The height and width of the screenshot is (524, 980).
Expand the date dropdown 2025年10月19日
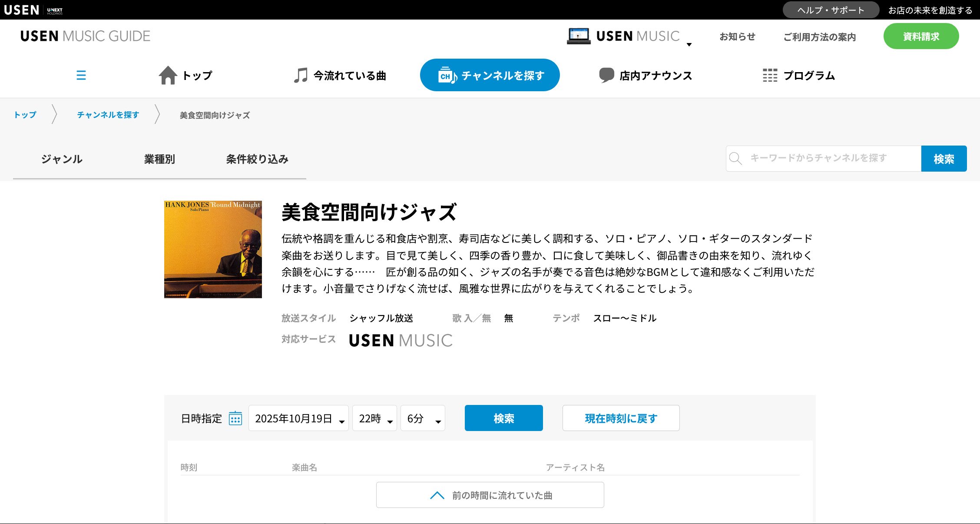coord(298,418)
